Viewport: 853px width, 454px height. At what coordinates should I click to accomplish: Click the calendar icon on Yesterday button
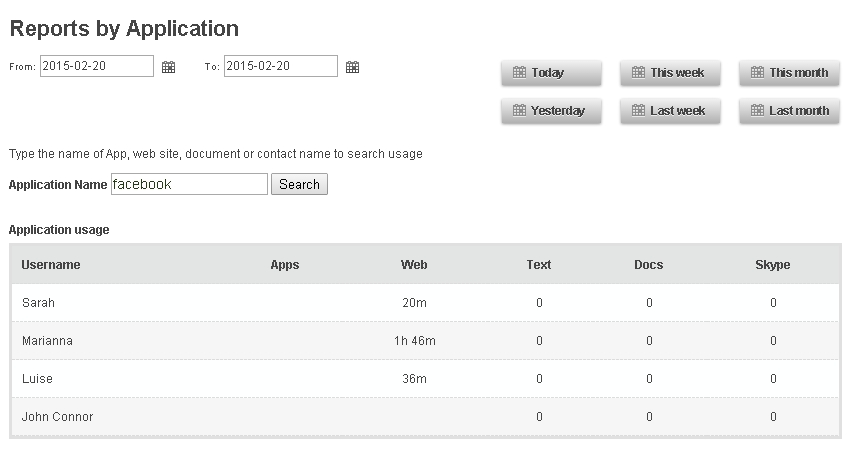(x=520, y=110)
